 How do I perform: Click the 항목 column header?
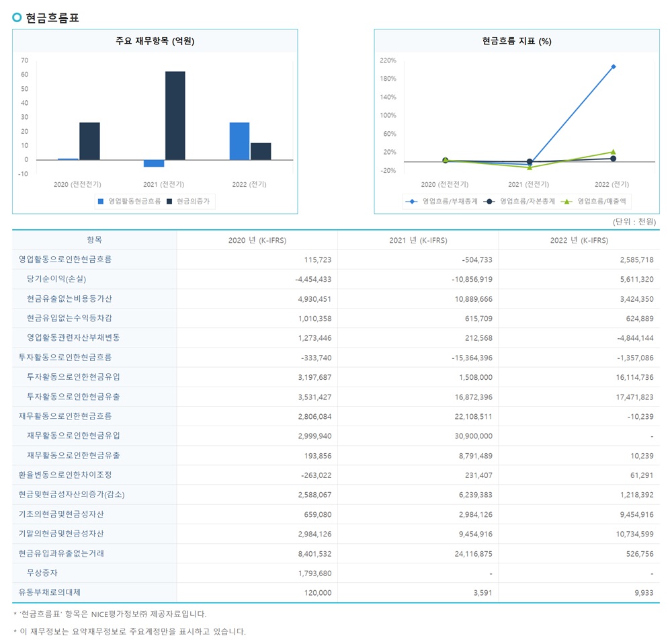94,240
